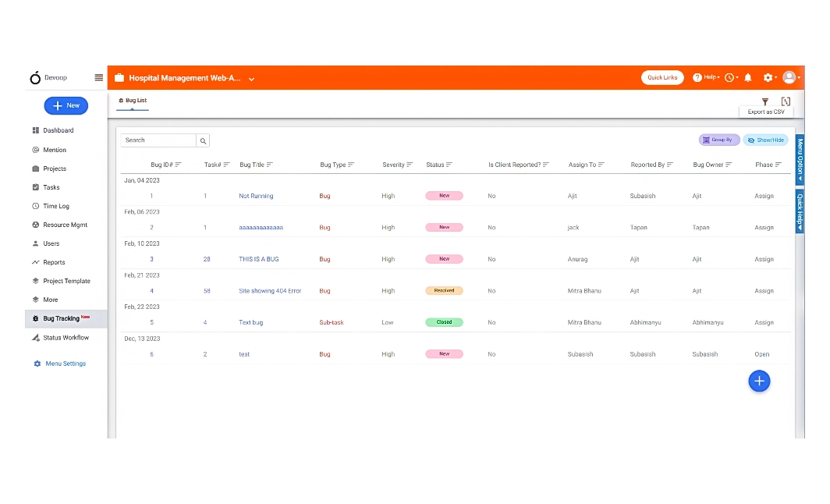This screenshot has height=504, width=830.
Task: Click the notifications bell icon
Action: tap(747, 77)
